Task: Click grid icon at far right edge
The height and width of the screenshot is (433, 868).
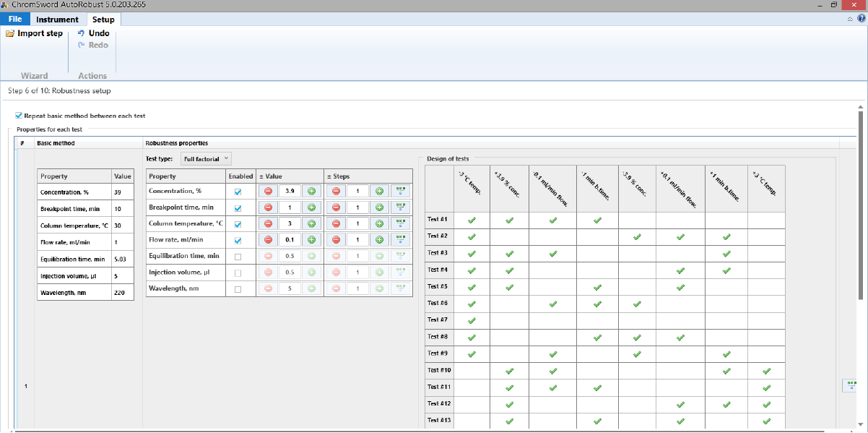Action: (x=851, y=385)
